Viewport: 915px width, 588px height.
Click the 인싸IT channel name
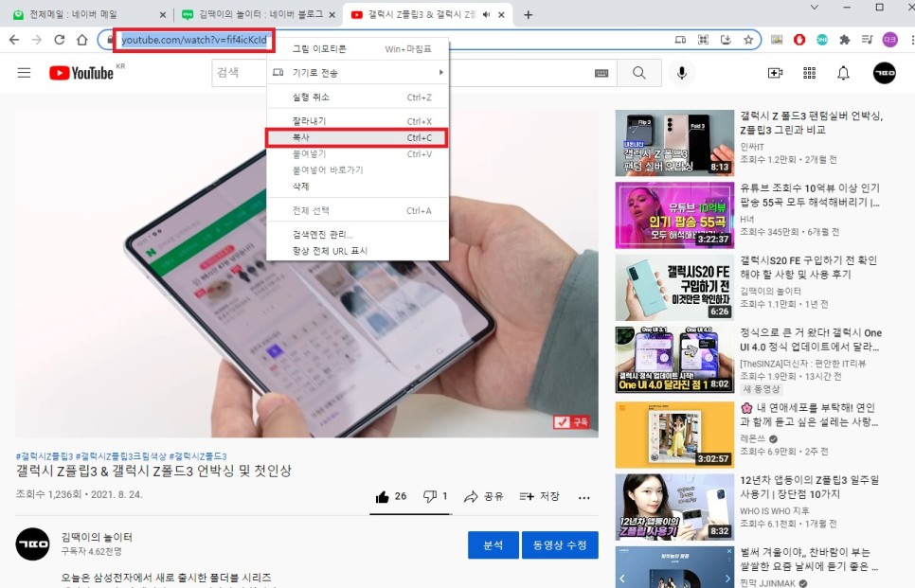pyautogui.click(x=752, y=147)
